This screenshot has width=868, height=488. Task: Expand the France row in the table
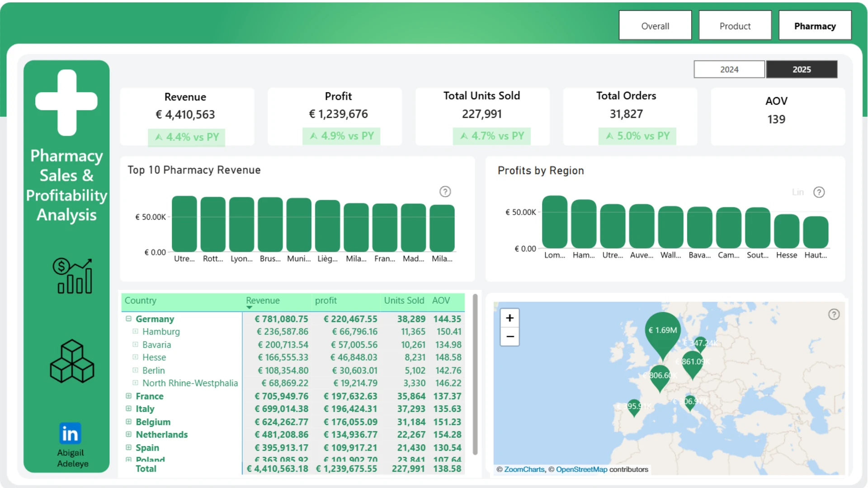(x=128, y=396)
